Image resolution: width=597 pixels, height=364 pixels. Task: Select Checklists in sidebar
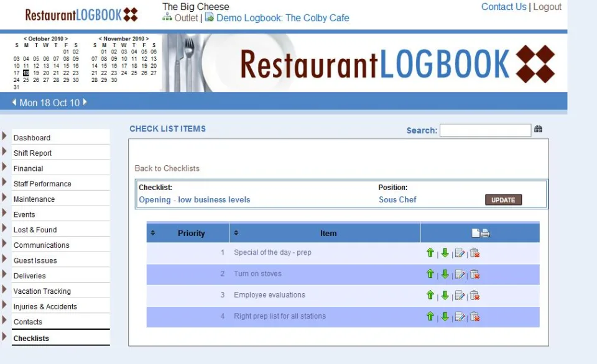(x=31, y=338)
